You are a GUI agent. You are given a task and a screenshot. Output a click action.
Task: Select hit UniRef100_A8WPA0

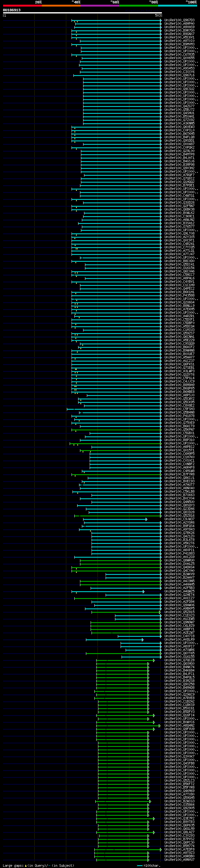pos(179,23)
